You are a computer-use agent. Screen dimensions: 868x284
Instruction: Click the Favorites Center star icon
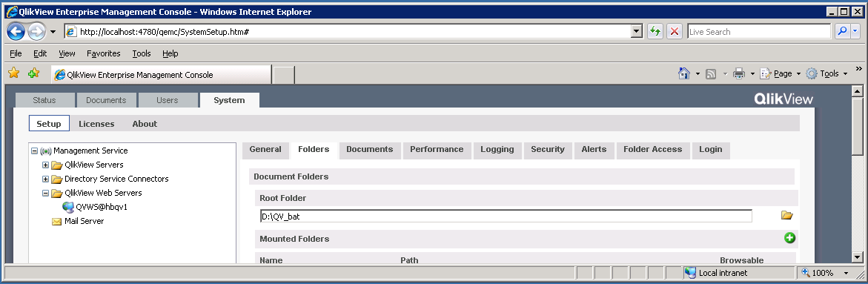coord(14,73)
